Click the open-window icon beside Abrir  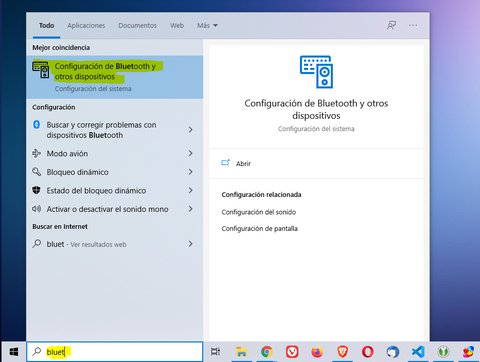click(226, 163)
